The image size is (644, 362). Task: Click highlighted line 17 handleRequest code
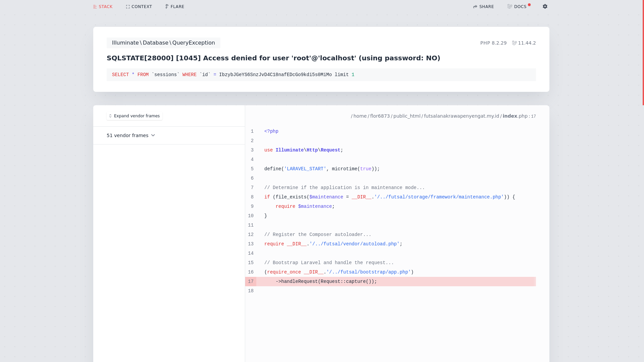click(326, 282)
